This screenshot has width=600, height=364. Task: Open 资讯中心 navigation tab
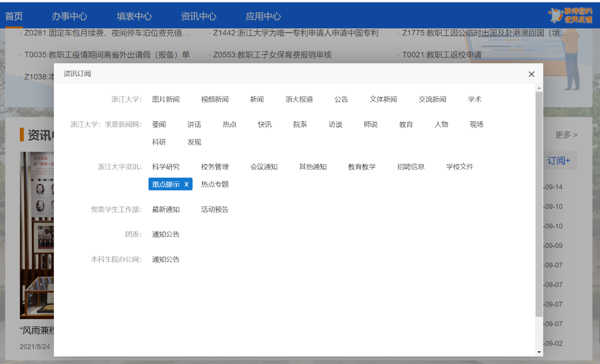[199, 16]
